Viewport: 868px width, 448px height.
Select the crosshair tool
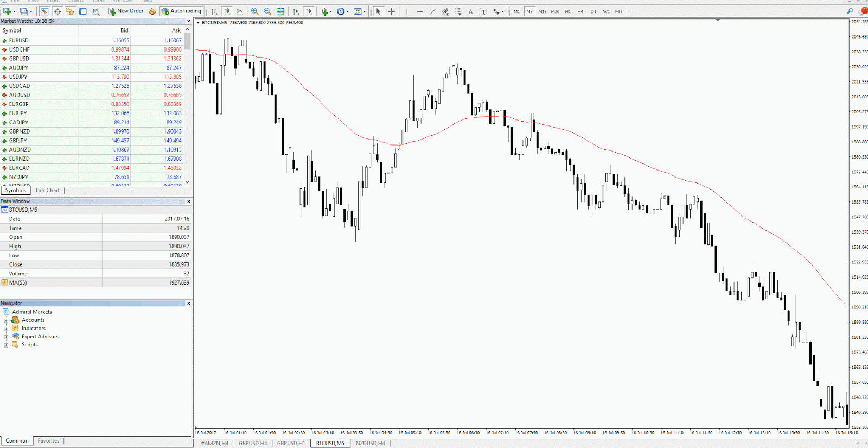point(391,11)
